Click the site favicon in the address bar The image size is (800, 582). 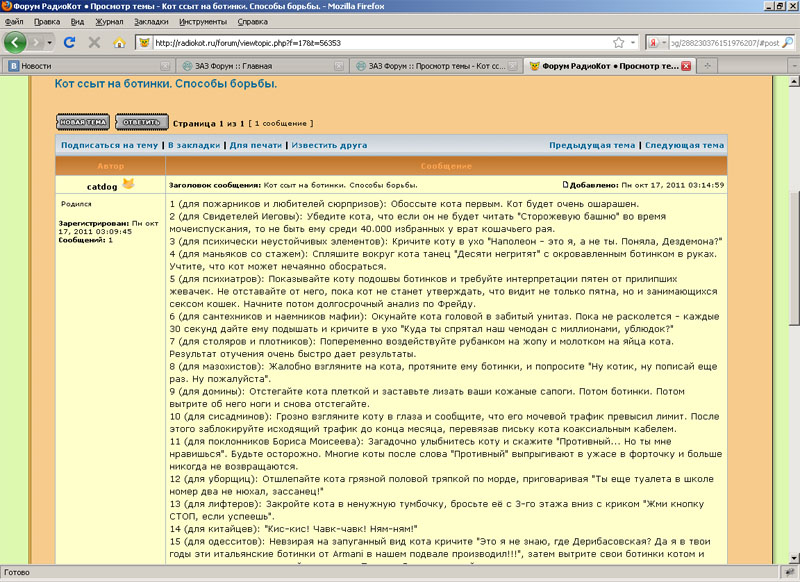(x=144, y=43)
